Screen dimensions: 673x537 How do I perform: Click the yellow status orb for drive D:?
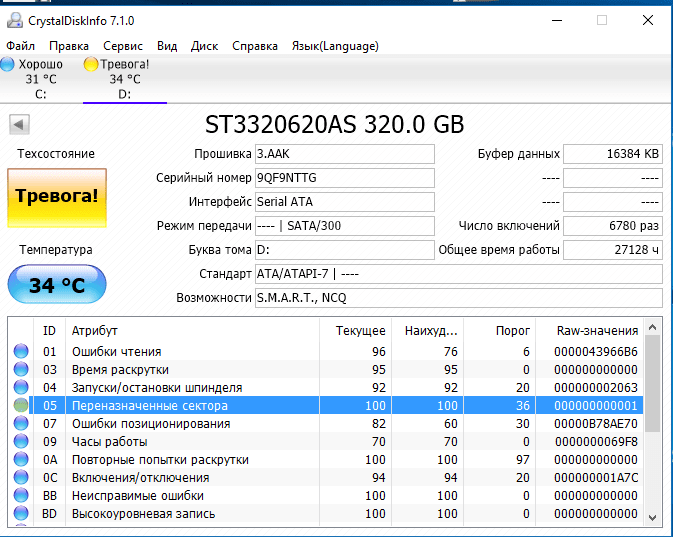coord(91,65)
